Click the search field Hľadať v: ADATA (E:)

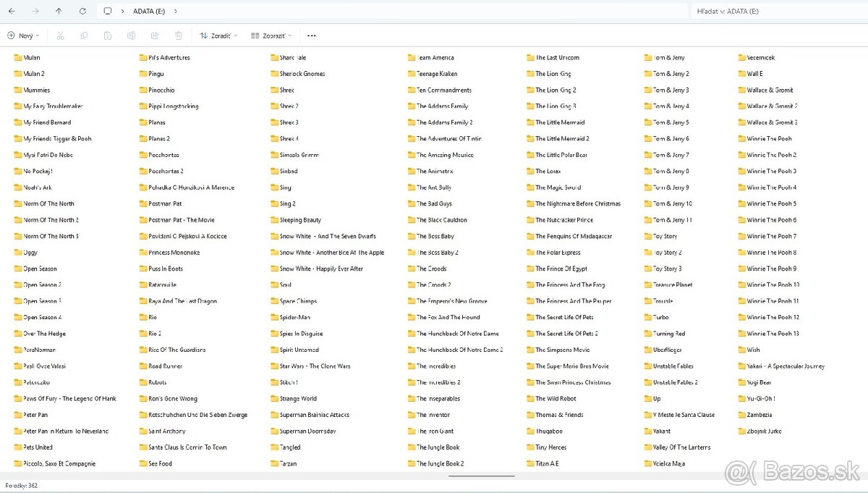778,12
